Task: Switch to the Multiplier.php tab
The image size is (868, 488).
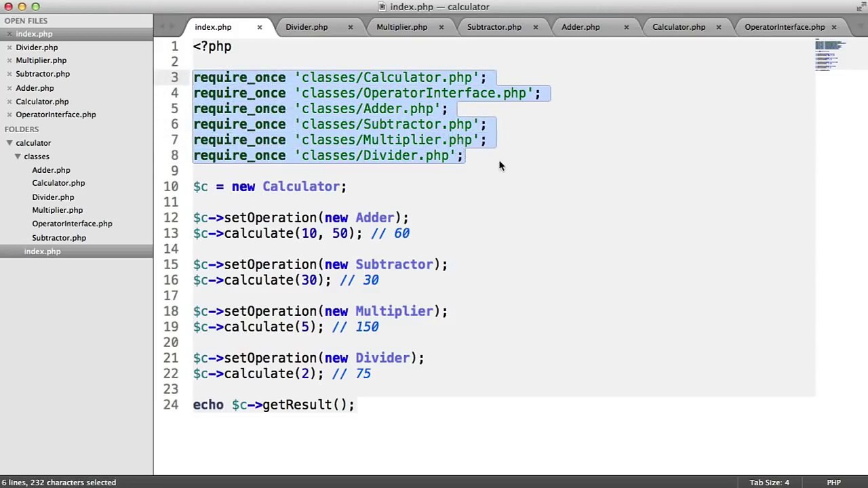Action: (401, 27)
